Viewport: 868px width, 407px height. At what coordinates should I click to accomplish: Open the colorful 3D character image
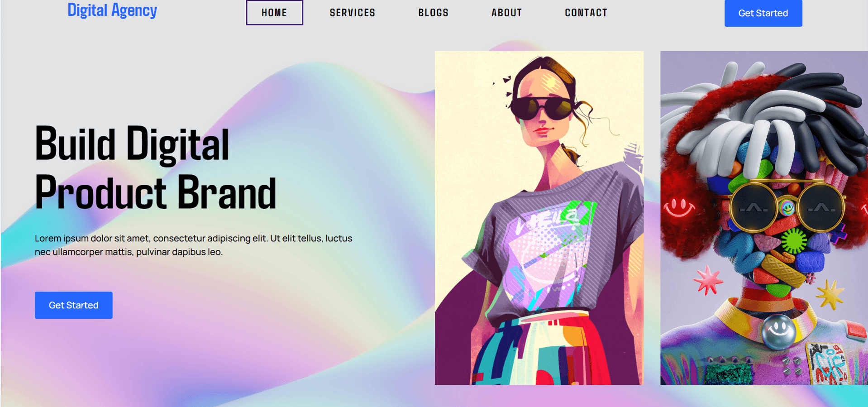764,218
